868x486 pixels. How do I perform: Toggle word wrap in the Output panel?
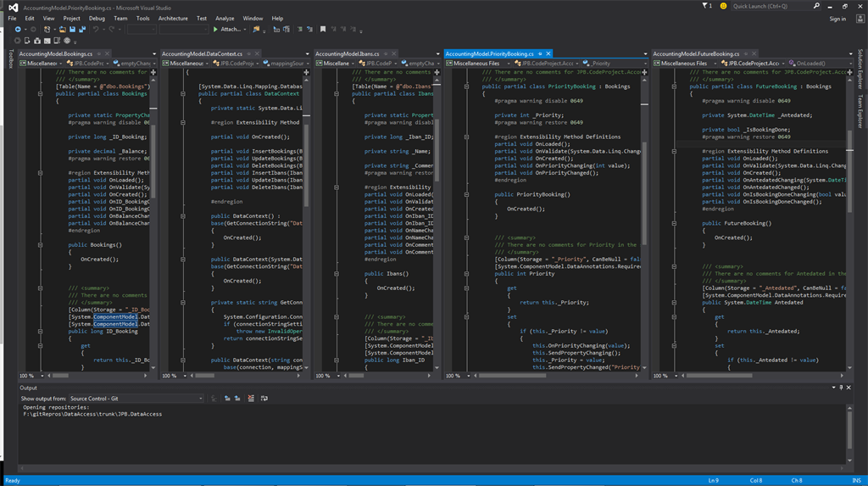(263, 398)
